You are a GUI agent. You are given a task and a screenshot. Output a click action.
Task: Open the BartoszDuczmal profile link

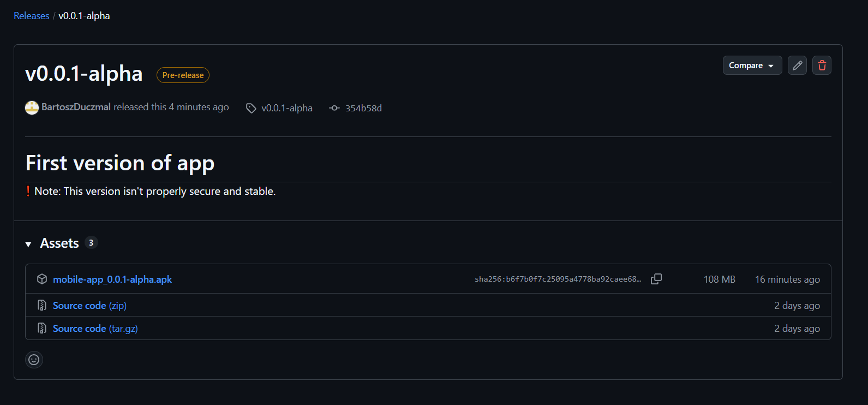click(76, 107)
